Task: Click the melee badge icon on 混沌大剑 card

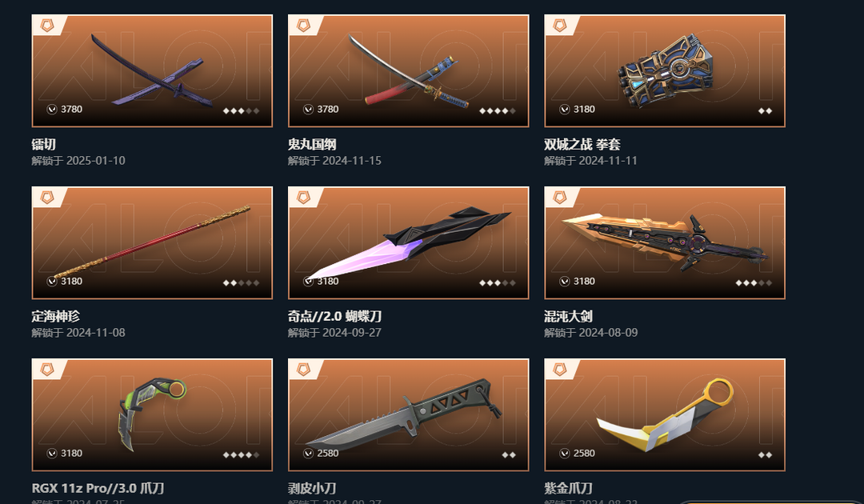Action: [x=560, y=197]
